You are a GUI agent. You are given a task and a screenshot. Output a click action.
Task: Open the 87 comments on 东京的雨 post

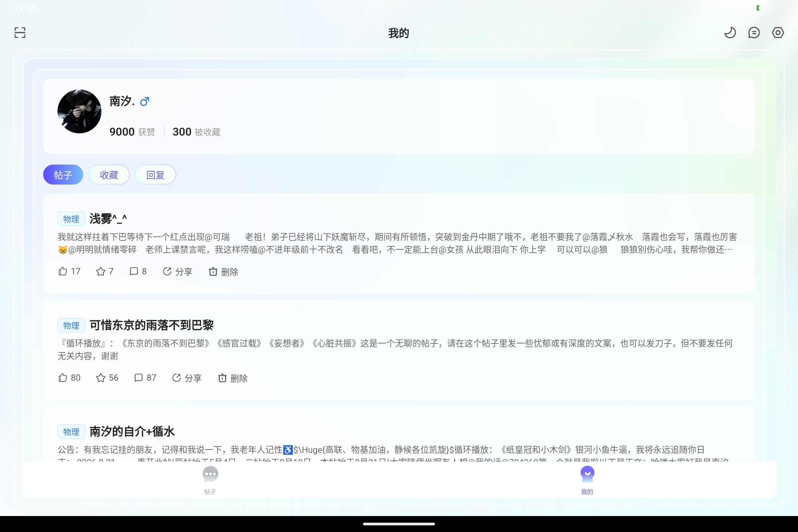145,378
